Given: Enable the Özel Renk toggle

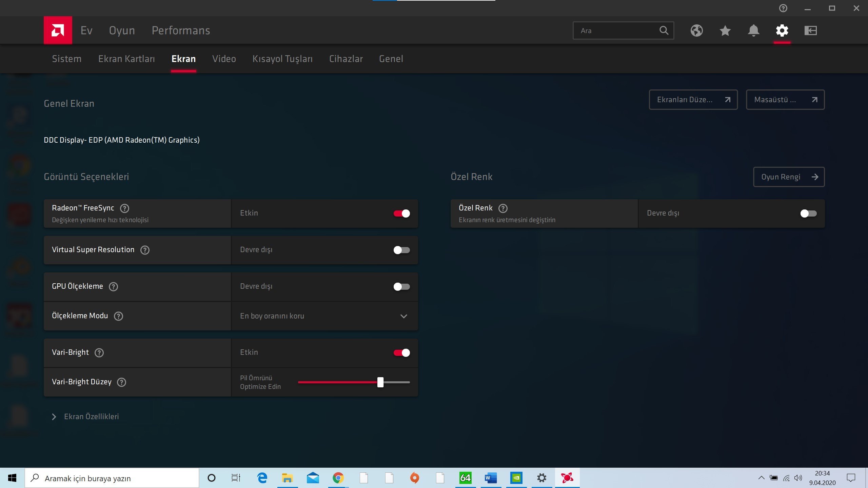Looking at the screenshot, I should [x=808, y=213].
